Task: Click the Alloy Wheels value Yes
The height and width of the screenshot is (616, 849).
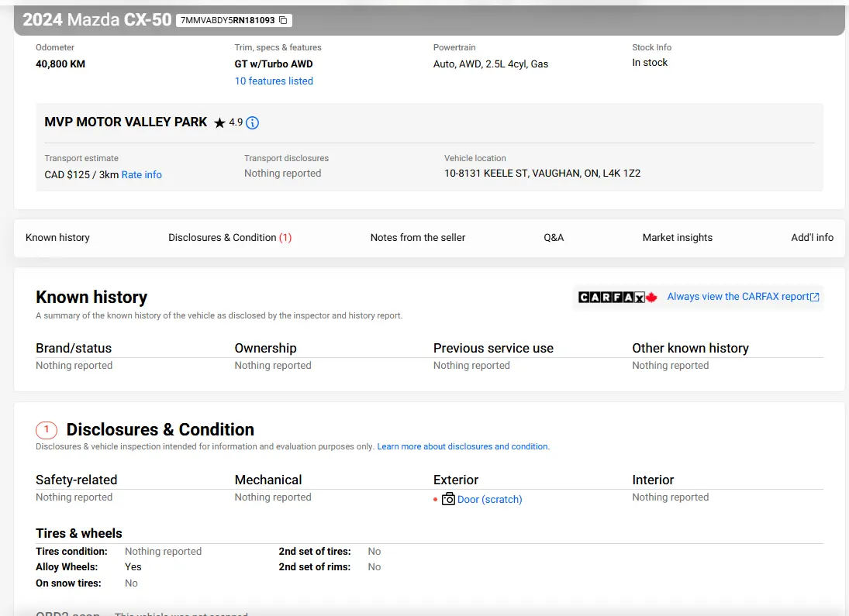Action: [133, 566]
